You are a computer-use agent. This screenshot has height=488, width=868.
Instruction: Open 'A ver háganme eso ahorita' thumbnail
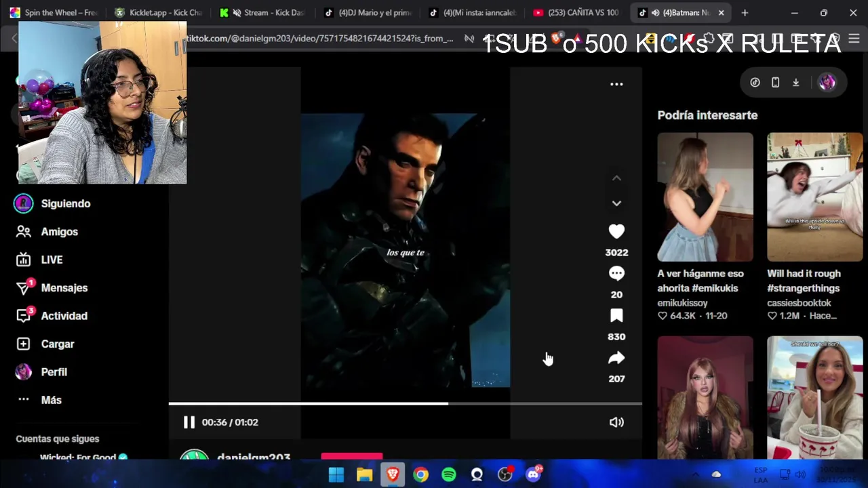pos(705,197)
